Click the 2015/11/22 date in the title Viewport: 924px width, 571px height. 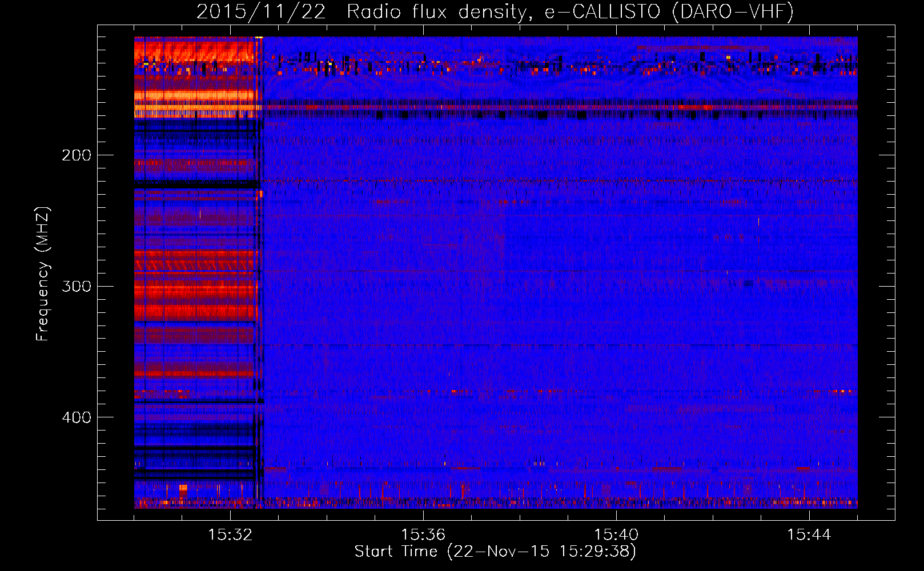coord(261,11)
